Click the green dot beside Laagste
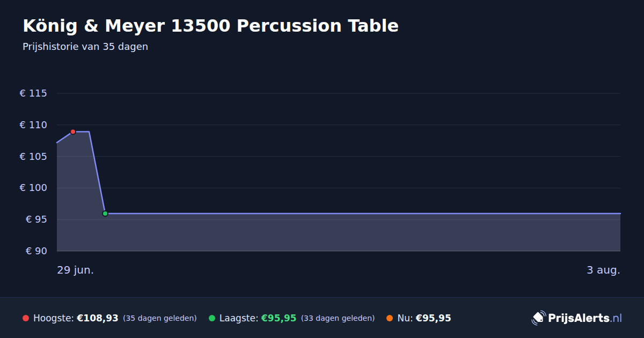Screen dimensions: 644x338 [x=212, y=318]
